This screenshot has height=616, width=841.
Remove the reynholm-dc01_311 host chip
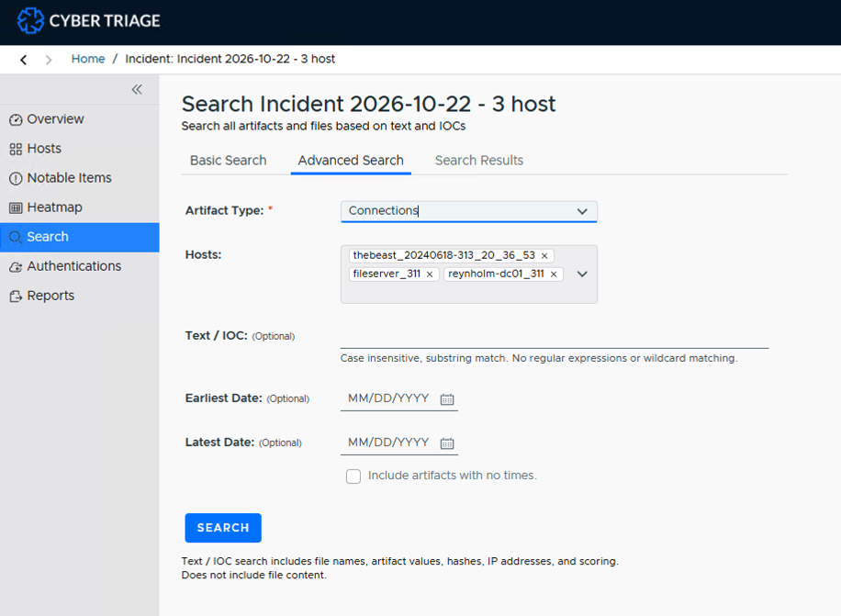coord(554,274)
